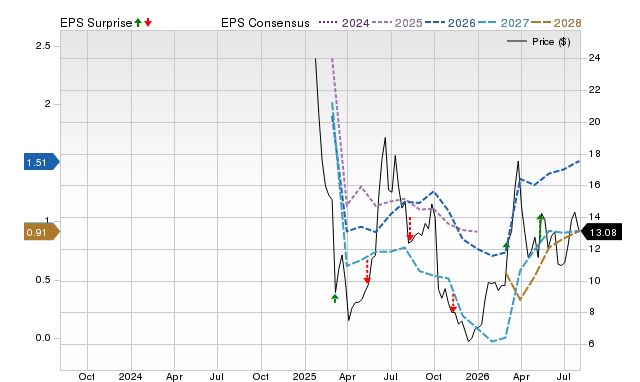Click the tall green surprise arrow after April 2026
The image size is (640, 382).
(x=540, y=230)
